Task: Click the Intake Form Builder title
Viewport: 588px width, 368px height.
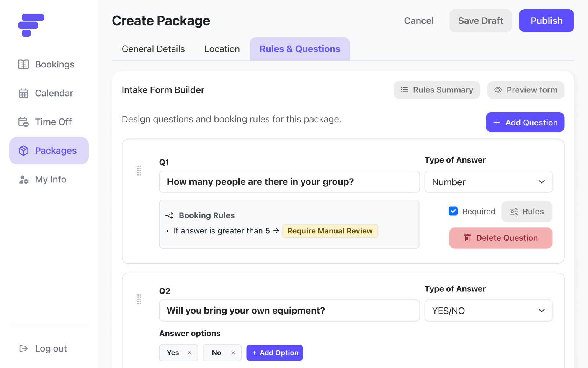Action: pyautogui.click(x=163, y=90)
